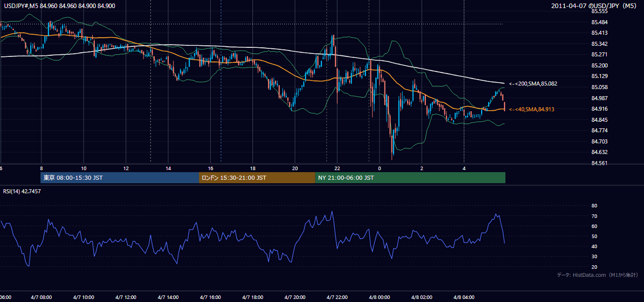Click RSI scale value 60
Image resolution: width=644 pixels, height=302 pixels.
(594, 226)
